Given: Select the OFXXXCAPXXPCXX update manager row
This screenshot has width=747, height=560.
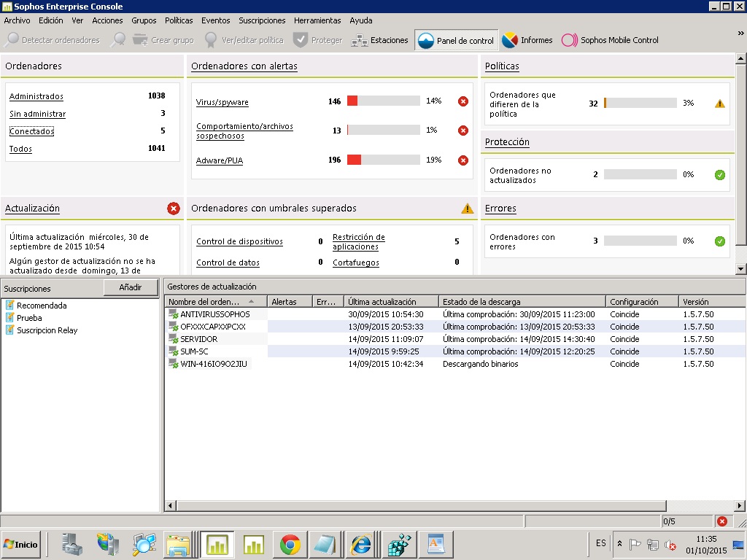Looking at the screenshot, I should 455,327.
